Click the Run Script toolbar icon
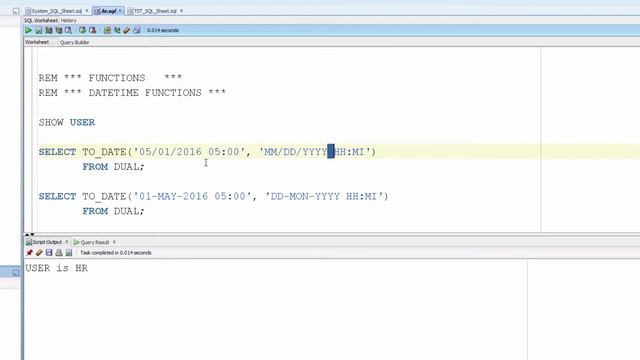The height and width of the screenshot is (360, 640). point(38,30)
